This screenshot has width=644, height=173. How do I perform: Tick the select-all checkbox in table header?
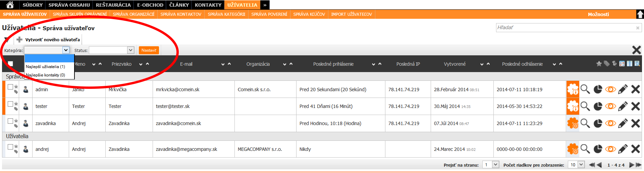click(10, 64)
